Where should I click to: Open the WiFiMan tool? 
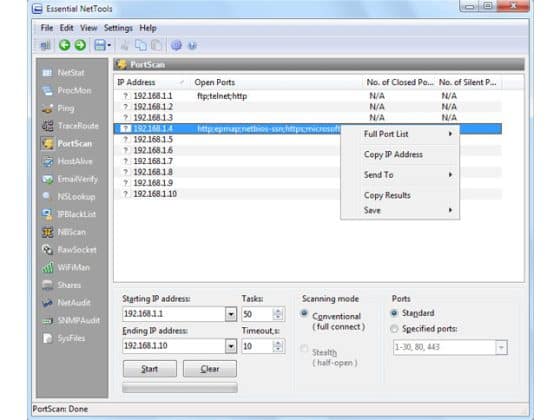pyautogui.click(x=66, y=268)
